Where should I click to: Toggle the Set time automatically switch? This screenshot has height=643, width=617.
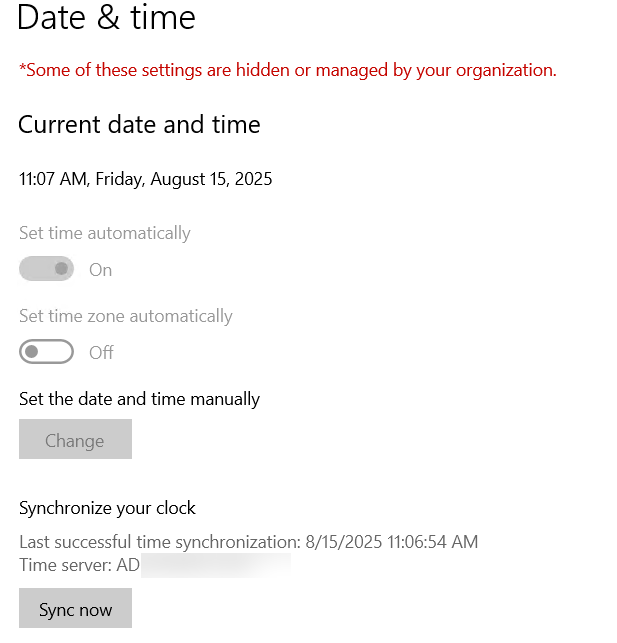coord(46,269)
